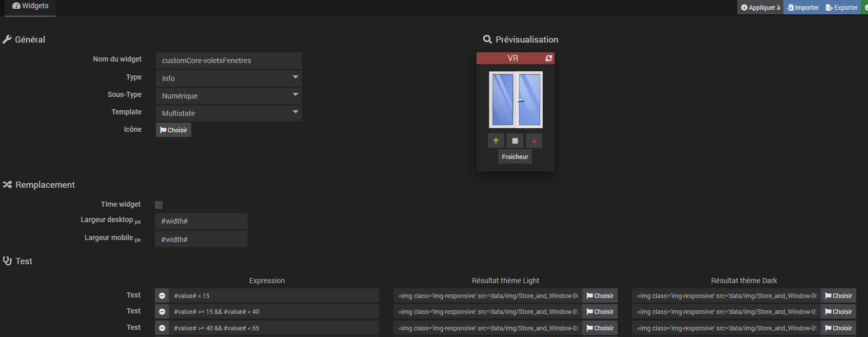Toggle the Time widget checkbox

click(x=159, y=205)
